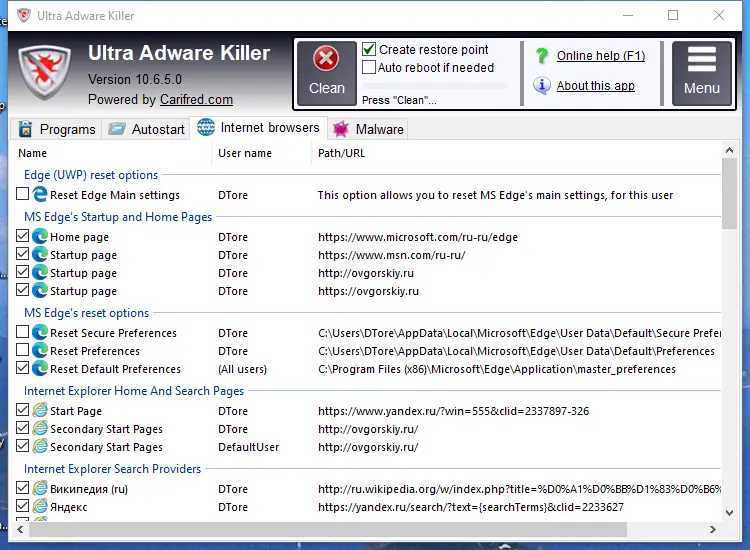Select the https://www.microsoft.com/ru-ru/edge path
Viewport: 750px width, 550px height.
coord(418,237)
